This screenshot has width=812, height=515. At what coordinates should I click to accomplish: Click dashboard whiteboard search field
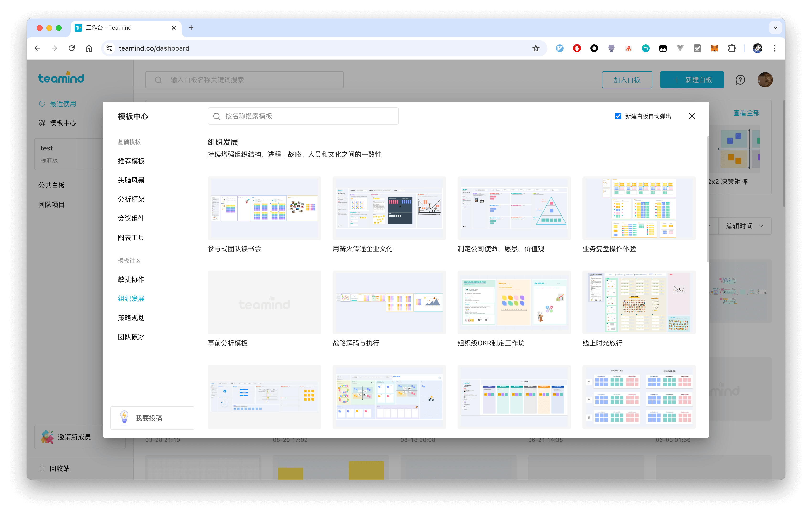(x=245, y=80)
